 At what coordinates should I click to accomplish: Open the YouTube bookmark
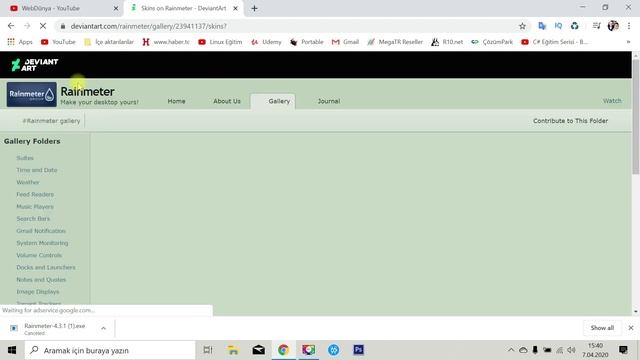58,42
